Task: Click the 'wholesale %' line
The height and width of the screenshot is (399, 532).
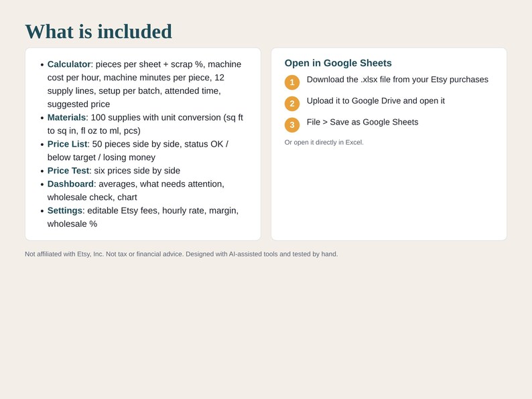Action: tap(72, 224)
